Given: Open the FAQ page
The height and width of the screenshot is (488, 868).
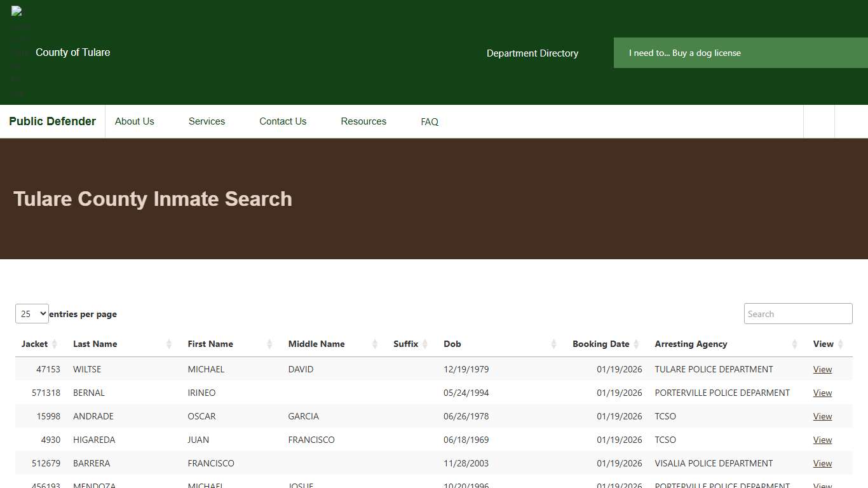Looking at the screenshot, I should click(x=429, y=121).
